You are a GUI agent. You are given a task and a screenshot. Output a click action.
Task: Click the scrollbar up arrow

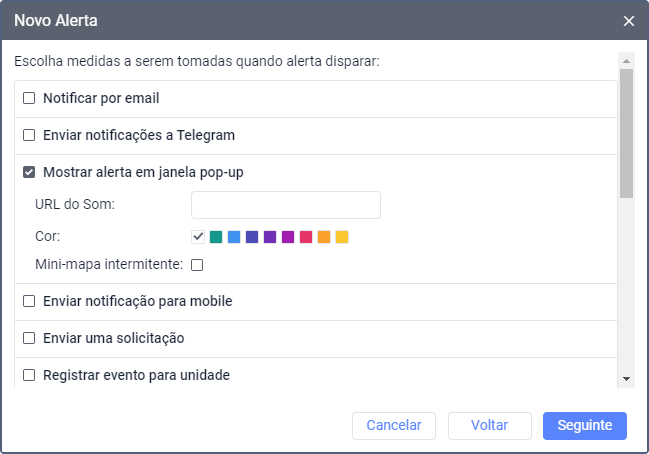pos(626,59)
